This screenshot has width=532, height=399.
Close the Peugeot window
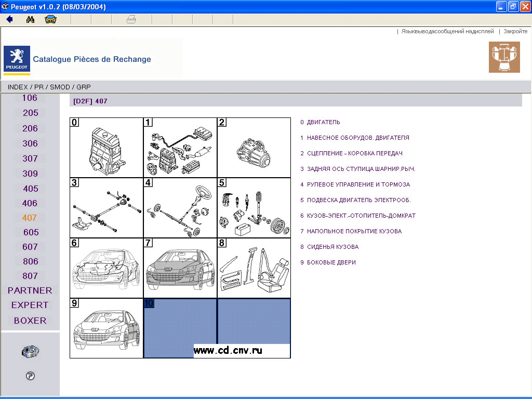[x=525, y=6]
